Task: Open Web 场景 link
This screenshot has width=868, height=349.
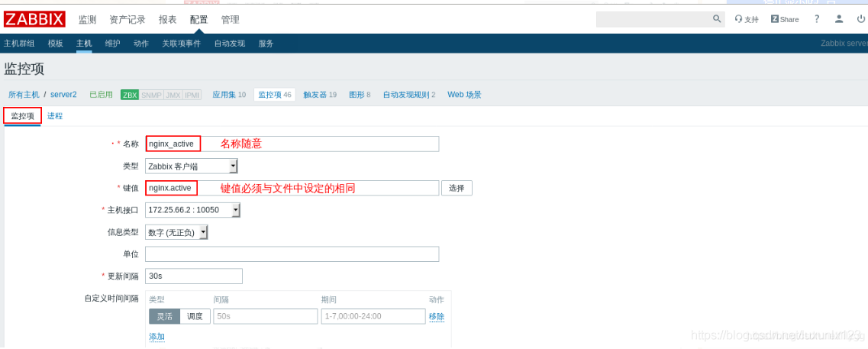Action: (464, 95)
